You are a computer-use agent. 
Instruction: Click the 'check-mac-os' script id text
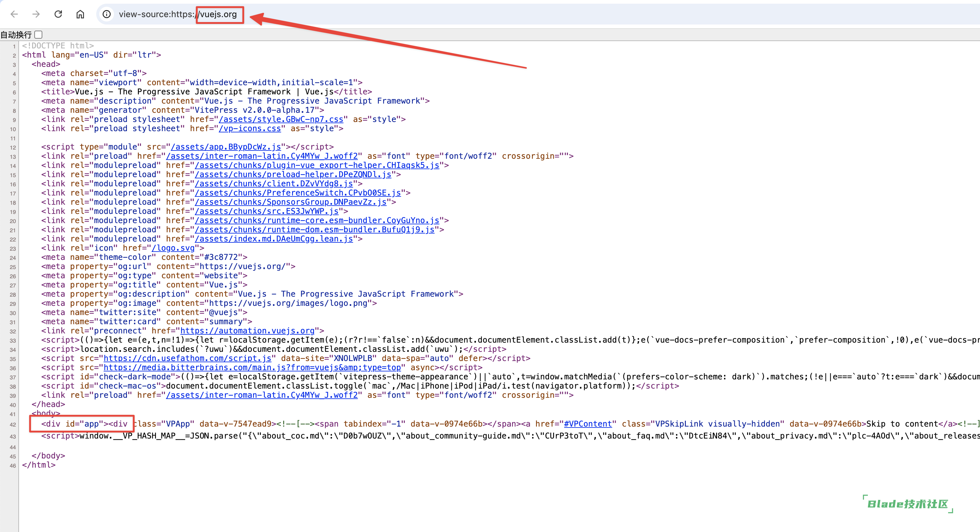[127, 386]
